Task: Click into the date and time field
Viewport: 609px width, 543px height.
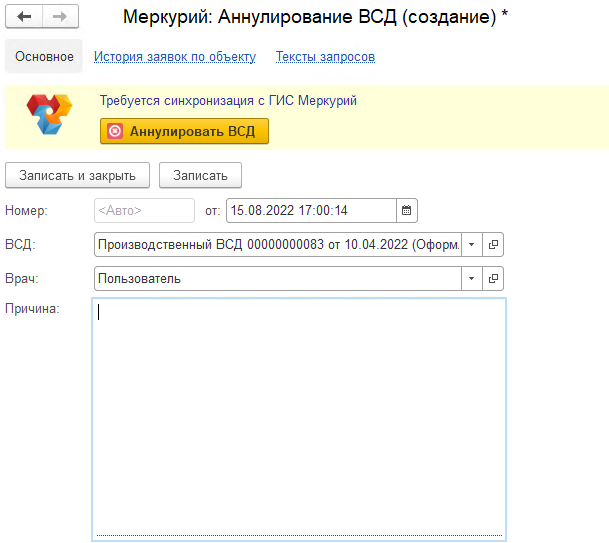Action: pyautogui.click(x=310, y=210)
